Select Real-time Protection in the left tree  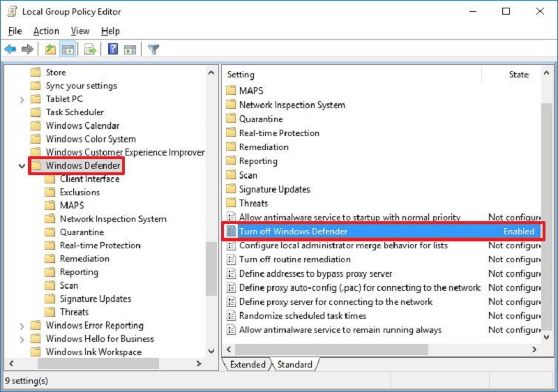coord(100,246)
